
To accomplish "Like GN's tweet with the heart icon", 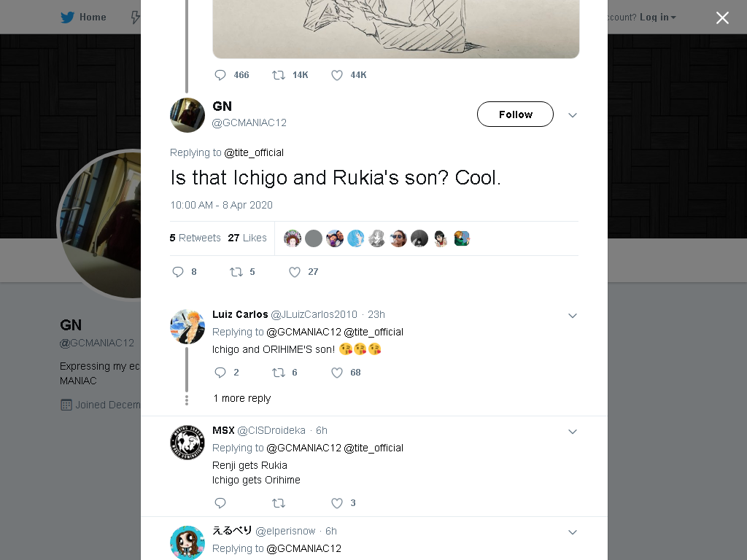I will (295, 272).
